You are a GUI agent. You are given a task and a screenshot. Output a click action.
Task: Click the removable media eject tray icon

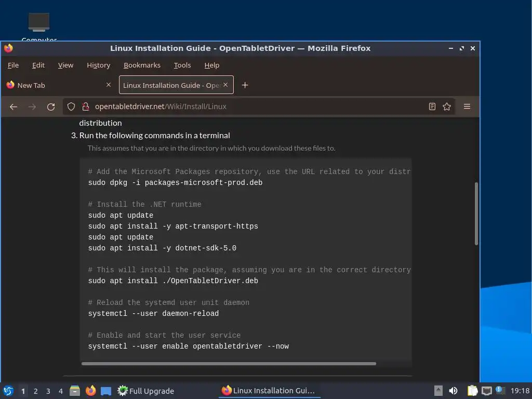pos(438,391)
